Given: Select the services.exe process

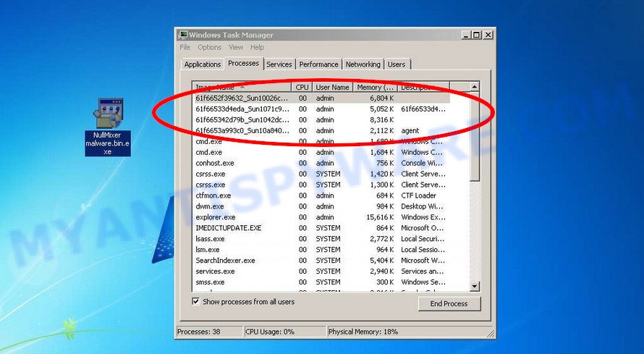Looking at the screenshot, I should click(x=323, y=271).
